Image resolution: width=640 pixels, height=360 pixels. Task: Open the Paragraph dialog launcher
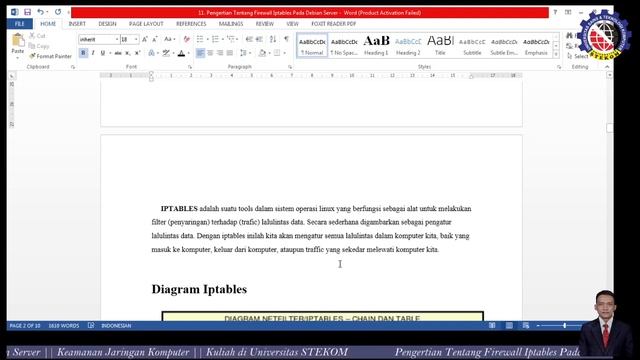290,67
